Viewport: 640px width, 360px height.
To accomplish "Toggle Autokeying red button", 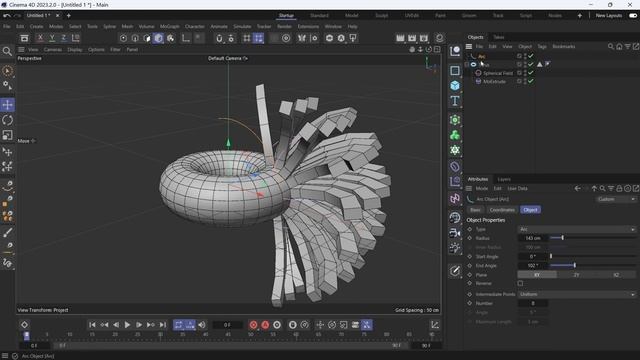I will (265, 325).
